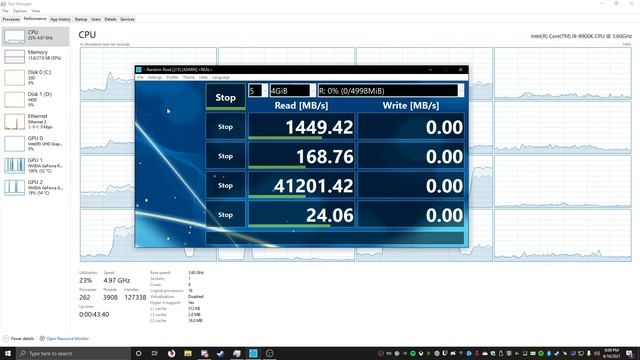Open Disk 0 (C:) performance view
The width and height of the screenshot is (640, 360).
pos(36,77)
